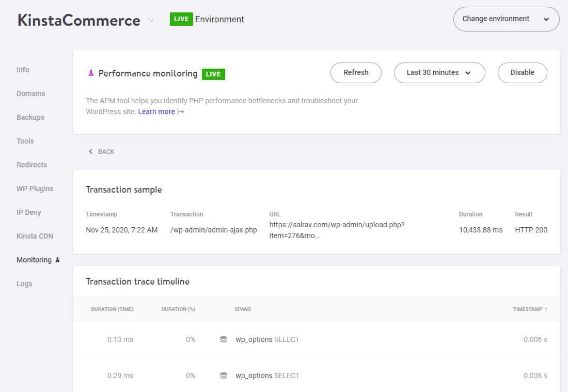The height and width of the screenshot is (392, 568).
Task: Click the database icon on second wp_options SELECT row
Action: (223, 375)
